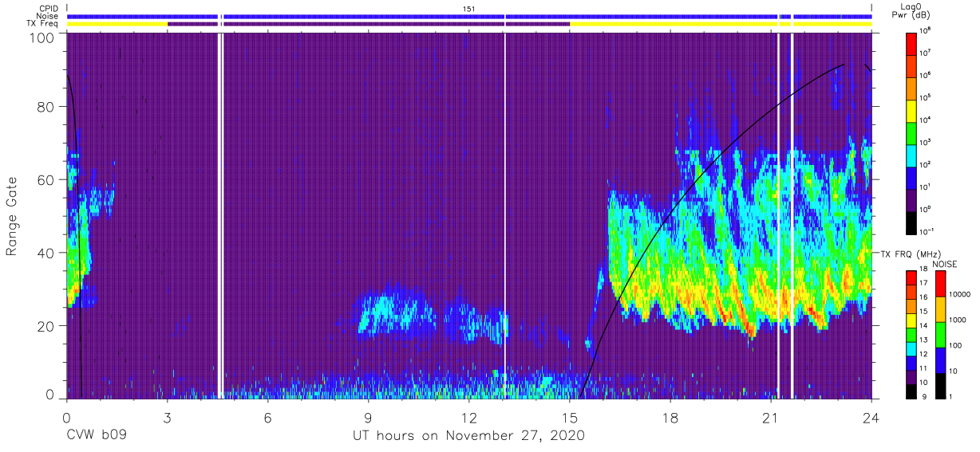Click the white data gap near 13 UT

click(x=505, y=215)
